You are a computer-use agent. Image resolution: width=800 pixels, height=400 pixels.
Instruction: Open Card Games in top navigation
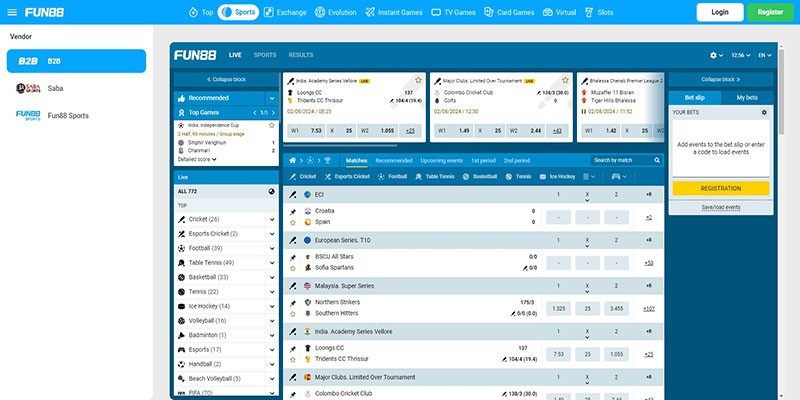[x=509, y=12]
